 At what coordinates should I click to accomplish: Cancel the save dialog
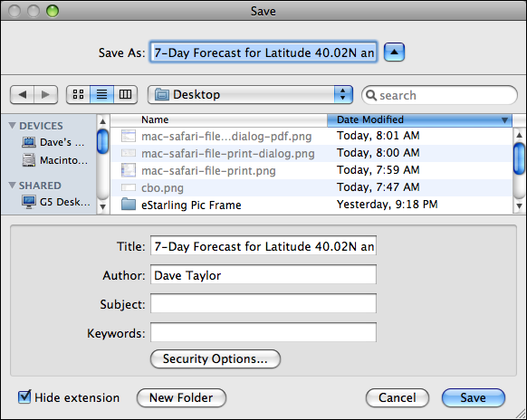[398, 398]
